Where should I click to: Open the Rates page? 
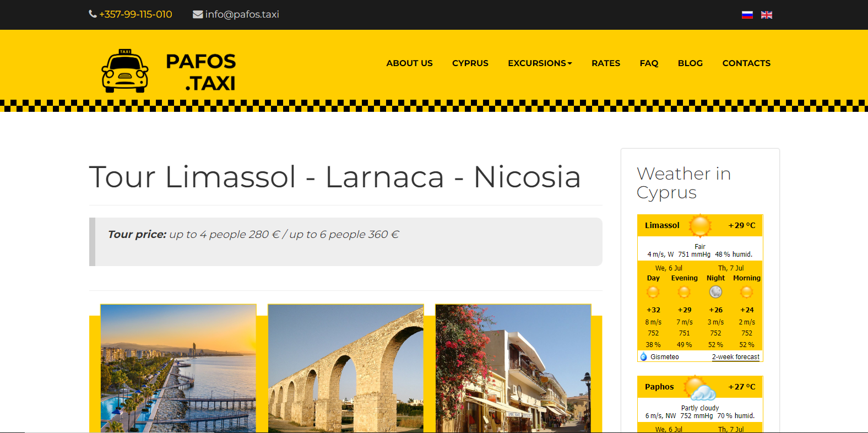click(606, 63)
